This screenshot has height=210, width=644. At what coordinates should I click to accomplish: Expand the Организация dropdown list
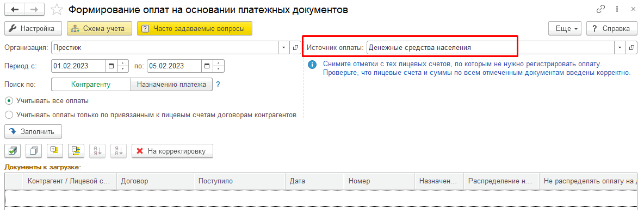coord(284,48)
